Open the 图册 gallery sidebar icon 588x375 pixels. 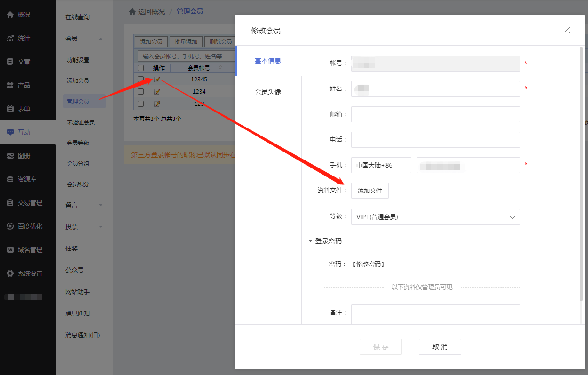tap(10, 156)
